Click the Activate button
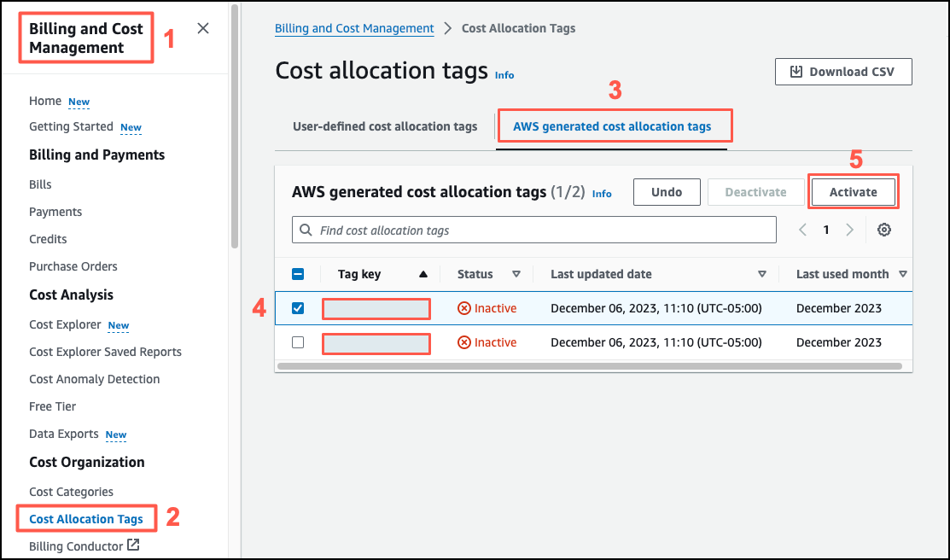950x560 pixels. point(853,191)
